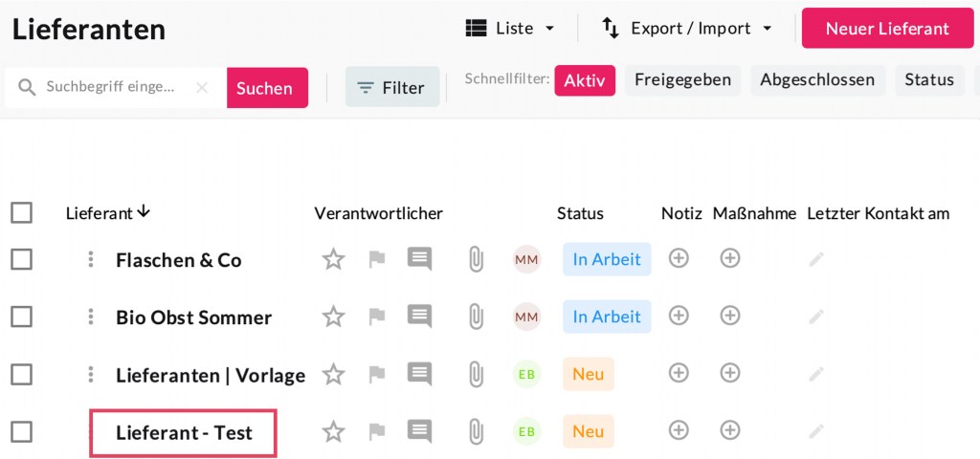
Task: Clear the search field with X icon
Action: (202, 87)
